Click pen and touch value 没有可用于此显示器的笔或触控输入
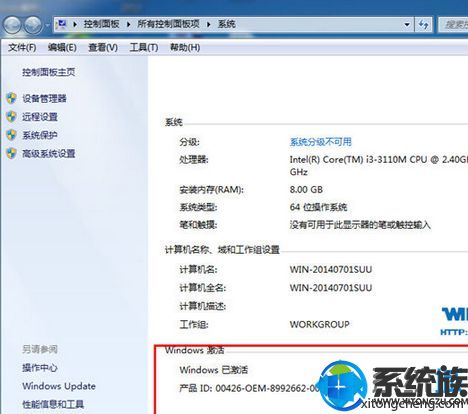Viewport: 468px width, 414px height. (360, 225)
